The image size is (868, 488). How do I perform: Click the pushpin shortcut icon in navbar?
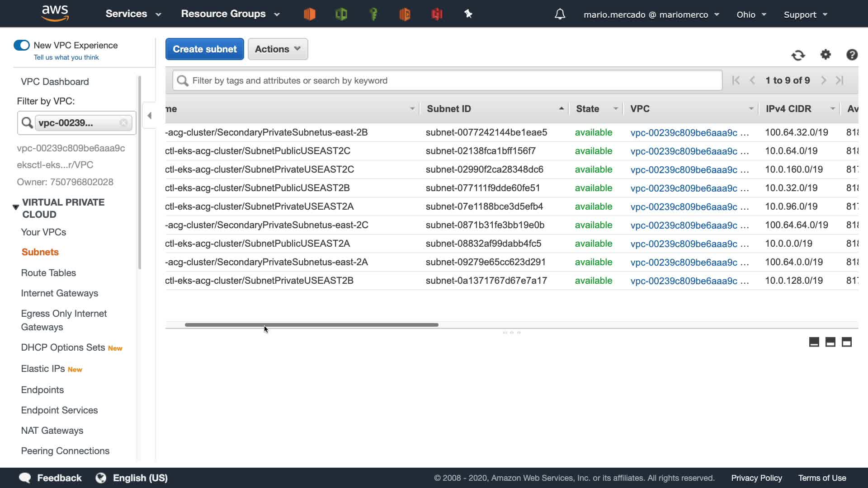click(468, 14)
